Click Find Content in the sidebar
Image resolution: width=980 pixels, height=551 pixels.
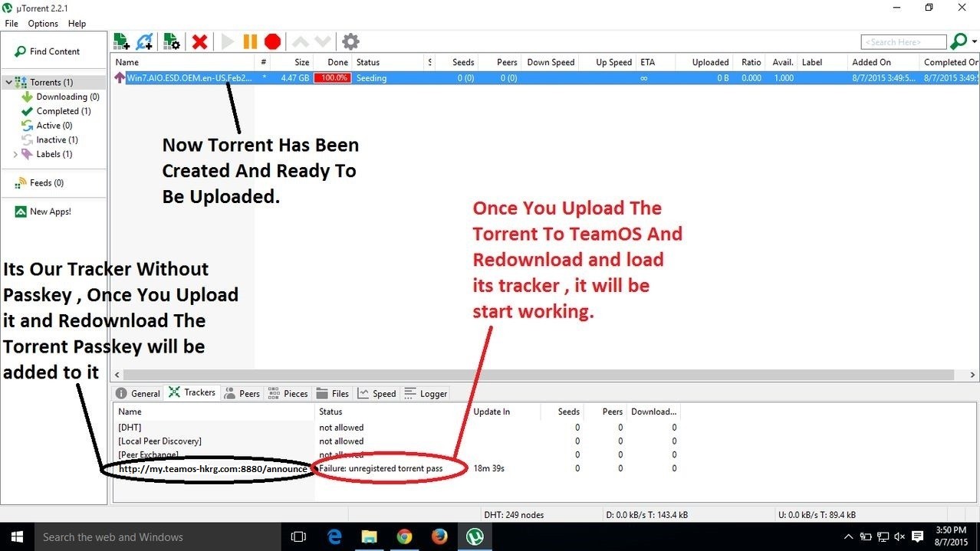[48, 51]
